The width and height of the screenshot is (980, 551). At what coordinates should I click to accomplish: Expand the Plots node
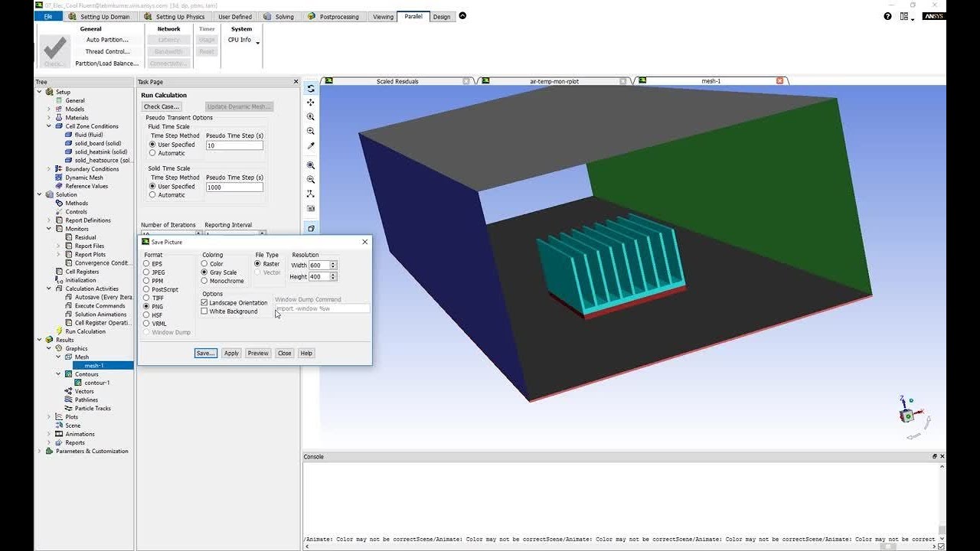49,417
